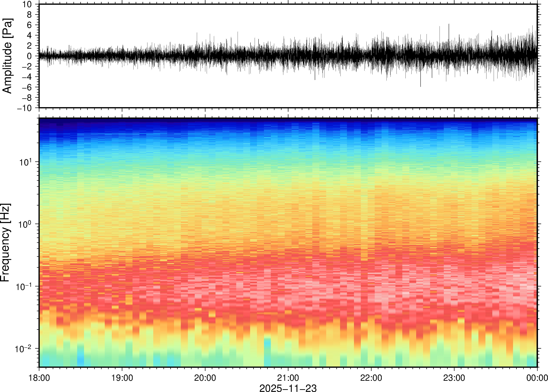Click the -10 amplitude tick label

[x=25, y=108]
